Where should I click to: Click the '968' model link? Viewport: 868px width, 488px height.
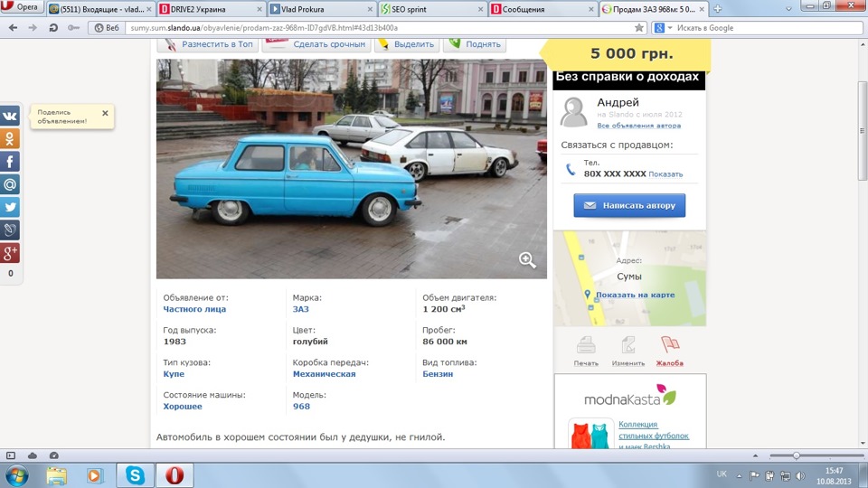[301, 406]
